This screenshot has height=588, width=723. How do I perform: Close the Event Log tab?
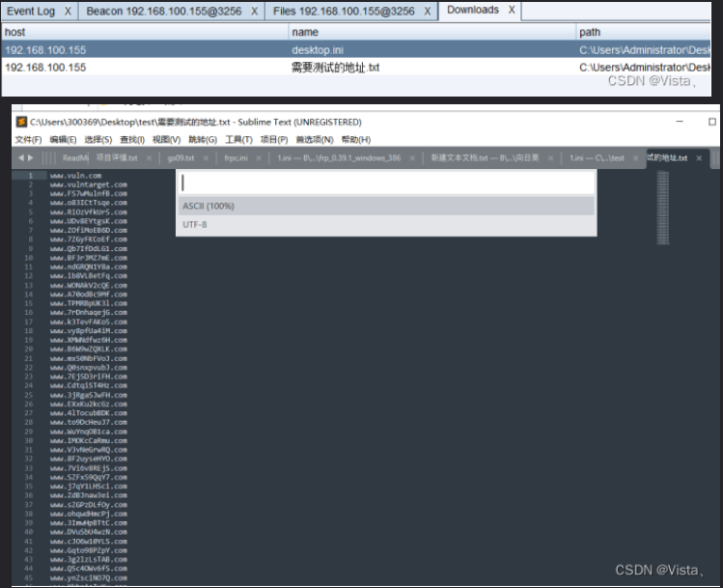(68, 12)
